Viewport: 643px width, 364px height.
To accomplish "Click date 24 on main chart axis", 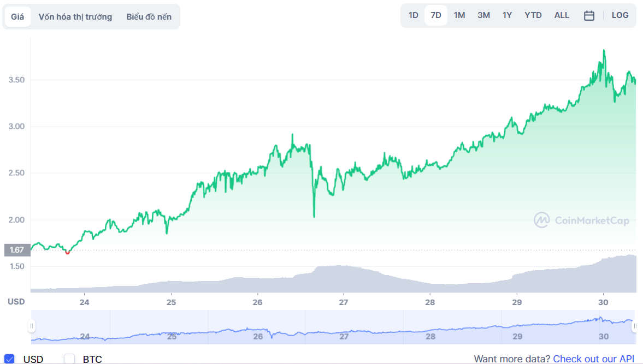I will (85, 302).
